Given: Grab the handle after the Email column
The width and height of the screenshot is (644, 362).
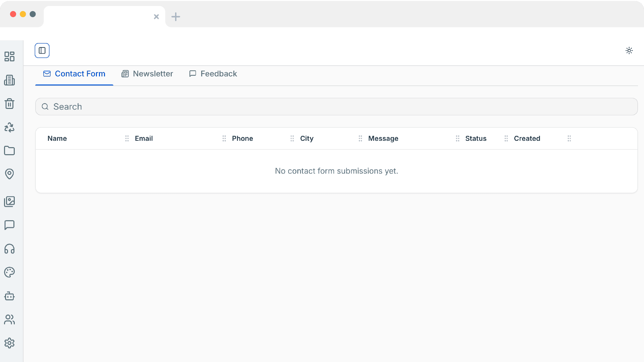Looking at the screenshot, I should pyautogui.click(x=224, y=138).
